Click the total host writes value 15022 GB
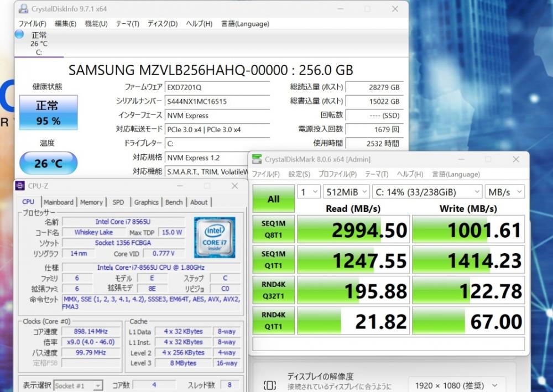The height and width of the screenshot is (392, 553). (x=374, y=101)
